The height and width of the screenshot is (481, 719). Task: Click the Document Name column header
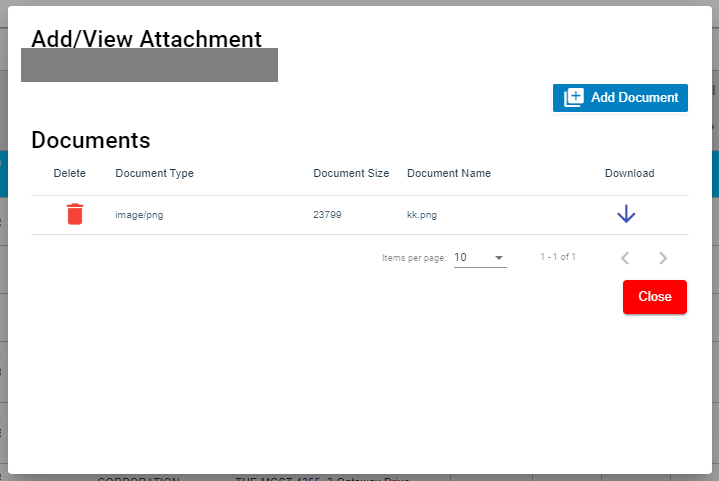point(449,173)
